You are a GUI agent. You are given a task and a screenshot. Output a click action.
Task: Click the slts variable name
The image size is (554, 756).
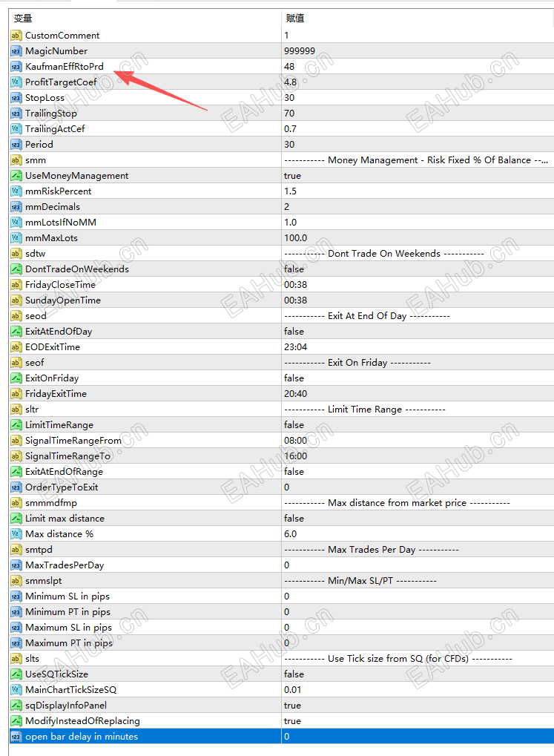pos(33,659)
